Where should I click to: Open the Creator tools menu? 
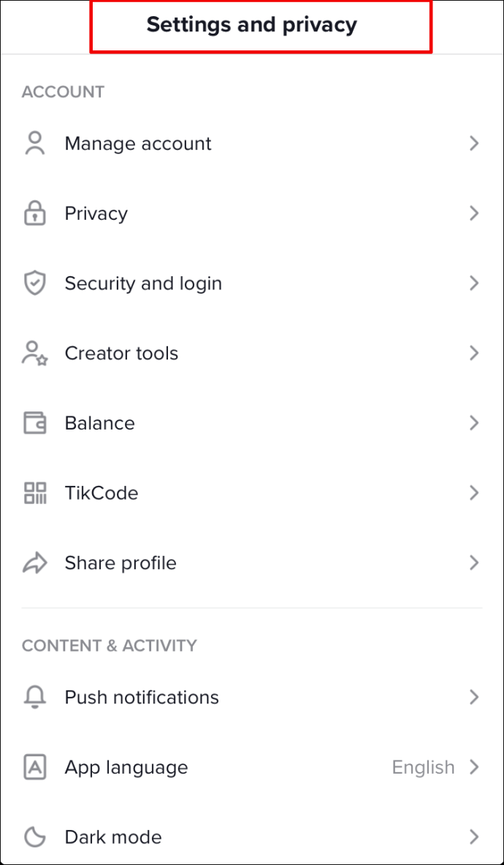tap(121, 354)
